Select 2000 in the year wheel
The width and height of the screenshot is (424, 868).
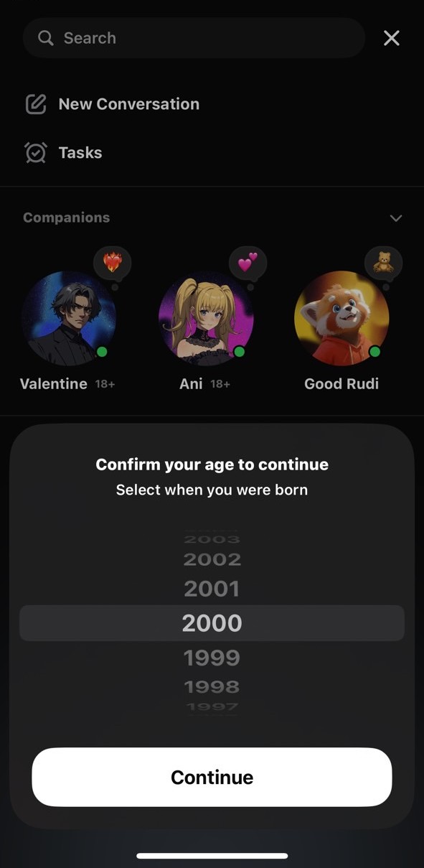click(x=212, y=622)
